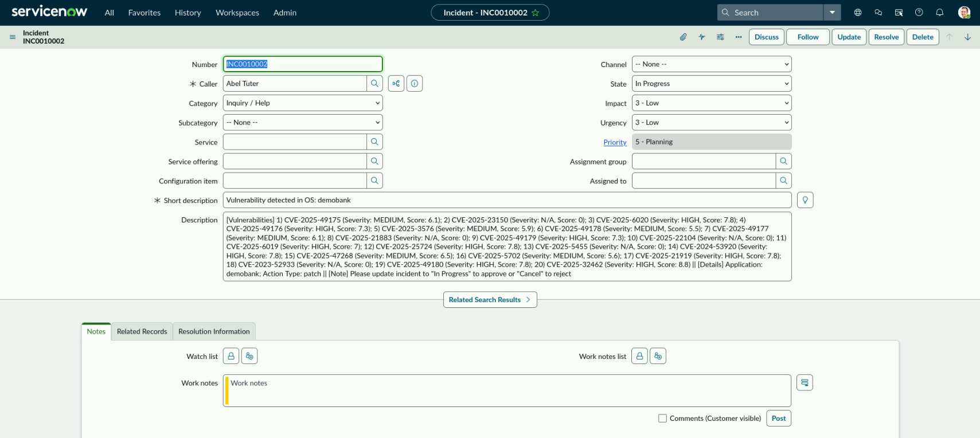
Task: Click the help question mark icon
Action: pos(919,13)
